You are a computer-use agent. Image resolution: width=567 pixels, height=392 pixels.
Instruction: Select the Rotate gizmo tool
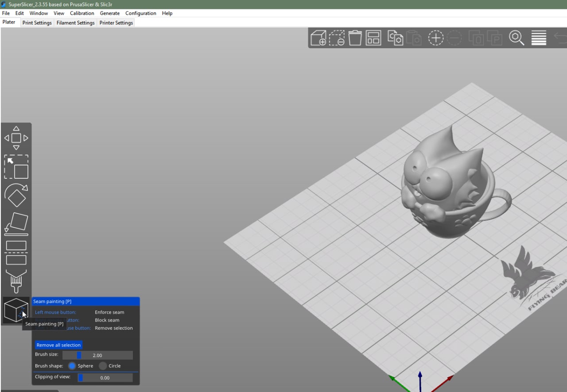[x=16, y=195]
